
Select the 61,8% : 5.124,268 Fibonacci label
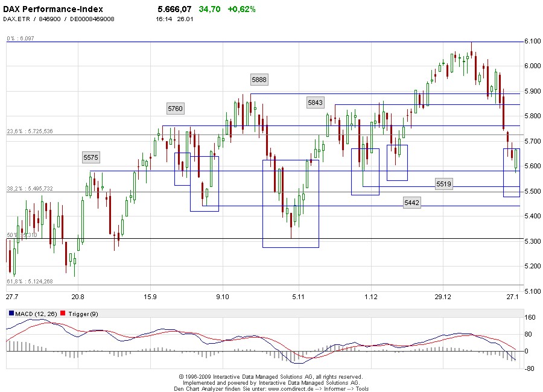pos(29,281)
